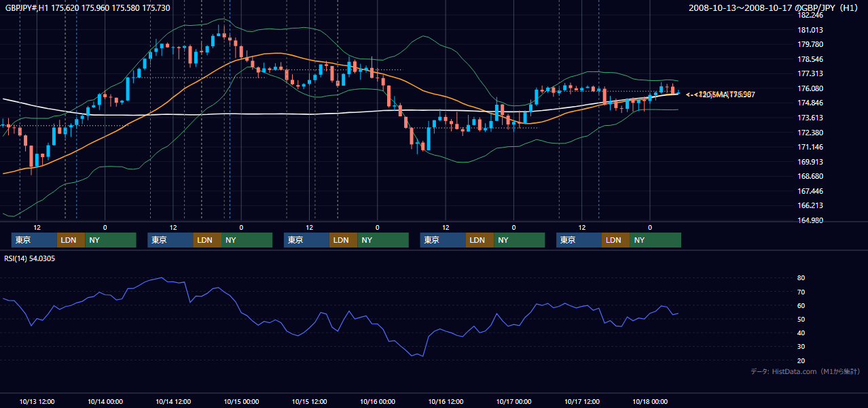Select the RSI 20 level label

click(x=801, y=361)
